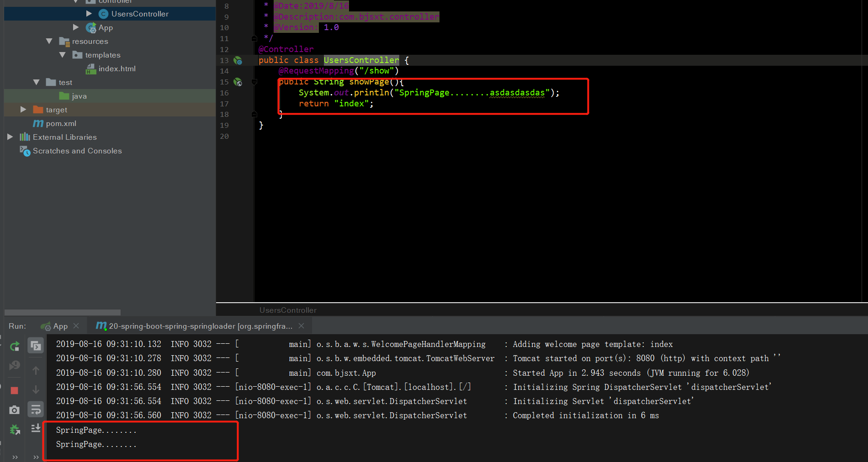This screenshot has width=868, height=462.
Task: Click the test folder icon
Action: click(x=51, y=82)
